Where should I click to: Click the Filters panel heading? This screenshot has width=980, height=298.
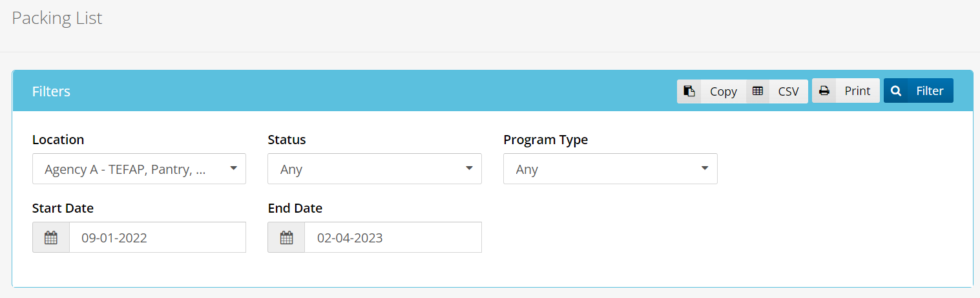(51, 91)
